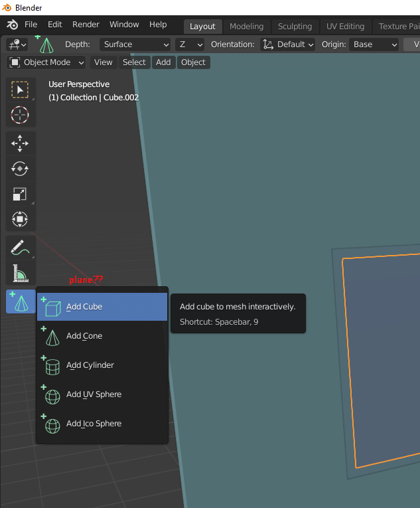
Task: Click the Object Mode square icon
Action: pos(15,62)
